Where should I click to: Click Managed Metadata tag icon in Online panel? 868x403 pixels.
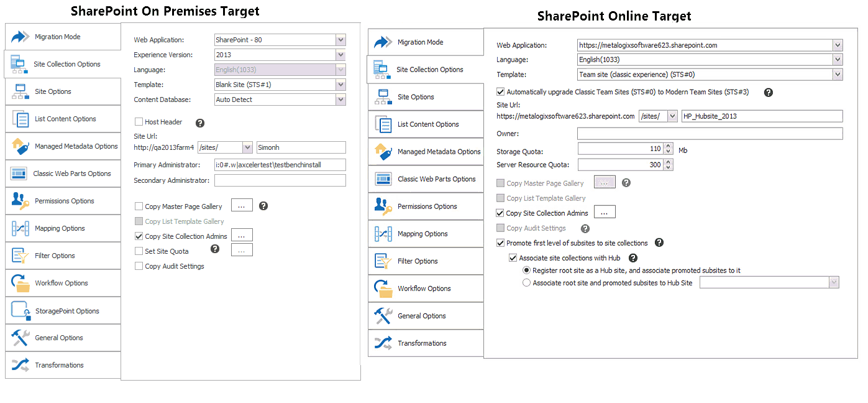coord(383,152)
